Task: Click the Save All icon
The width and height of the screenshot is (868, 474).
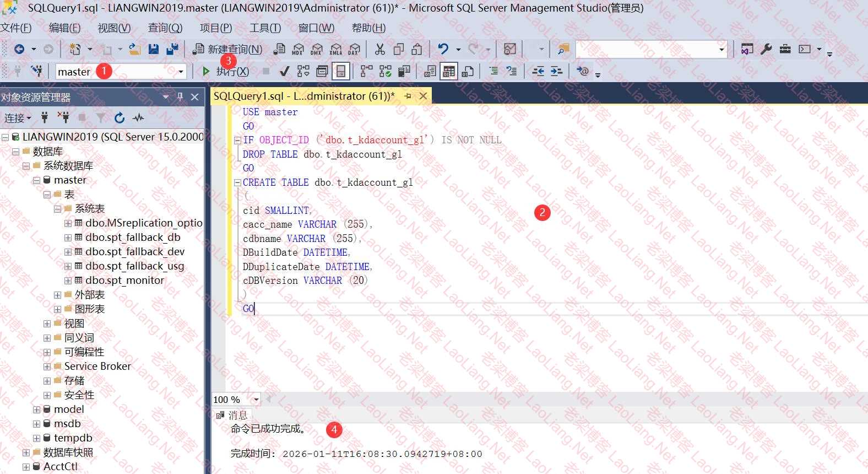Action: [x=172, y=49]
